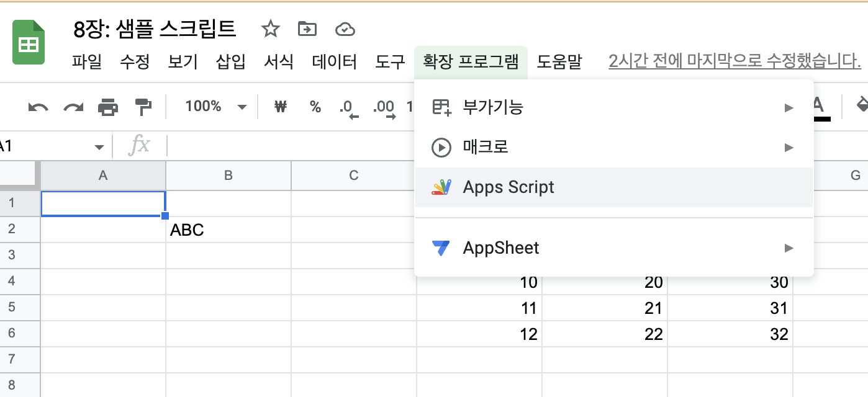Click the fill color bucket icon
Viewport: 868px width, 397px height.
coord(862,105)
